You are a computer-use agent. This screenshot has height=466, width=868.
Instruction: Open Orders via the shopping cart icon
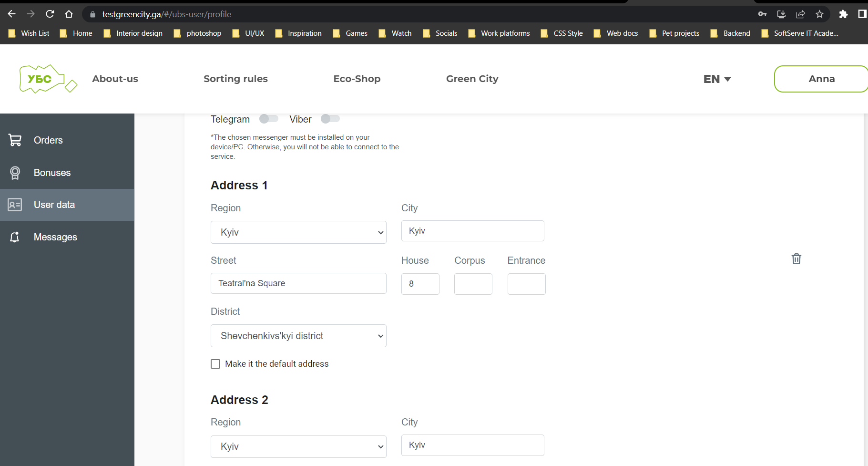click(15, 140)
